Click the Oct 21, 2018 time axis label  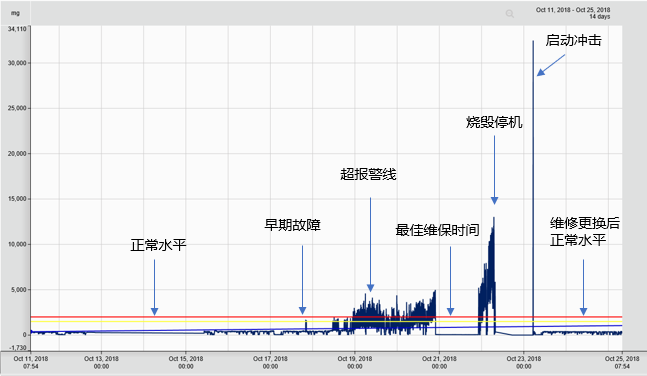tap(439, 362)
